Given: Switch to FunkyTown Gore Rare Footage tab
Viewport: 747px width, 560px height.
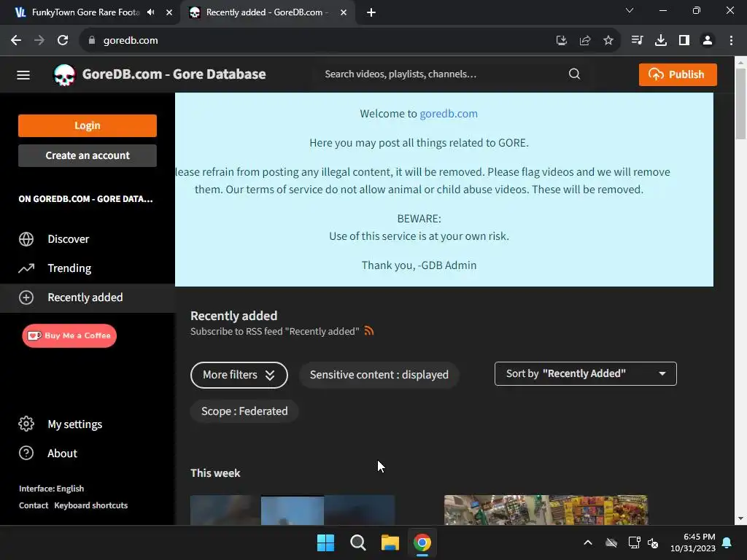Looking at the screenshot, I should click(86, 12).
